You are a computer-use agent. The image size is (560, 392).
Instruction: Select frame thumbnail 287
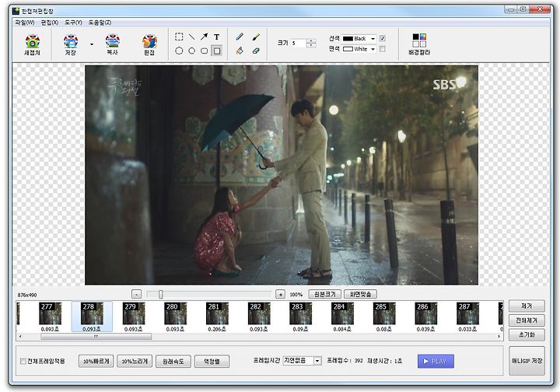(x=468, y=313)
